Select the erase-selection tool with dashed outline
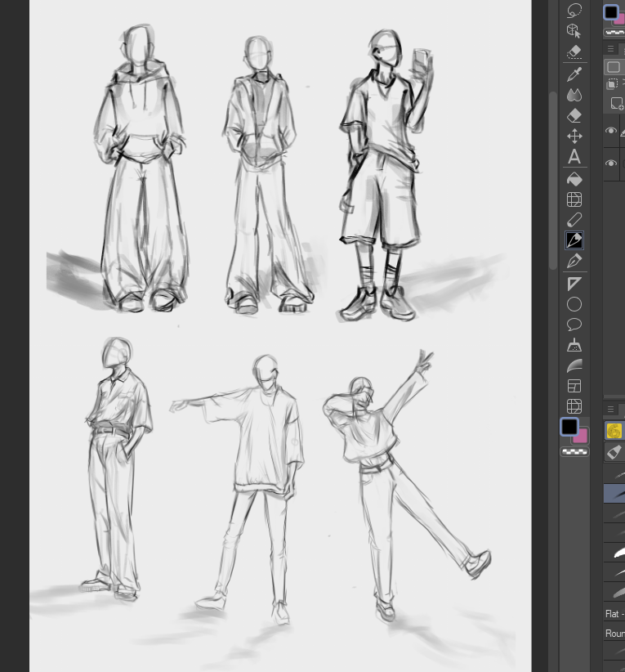625x672 pixels. [x=574, y=52]
